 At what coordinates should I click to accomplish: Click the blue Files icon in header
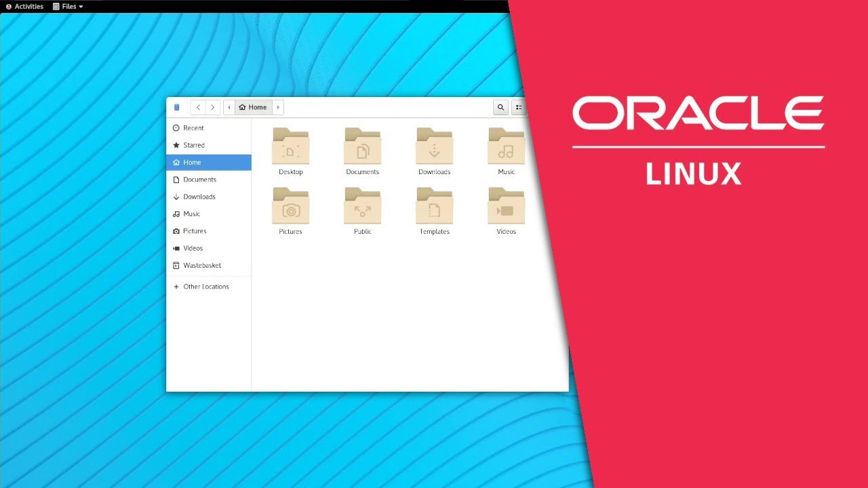click(177, 107)
